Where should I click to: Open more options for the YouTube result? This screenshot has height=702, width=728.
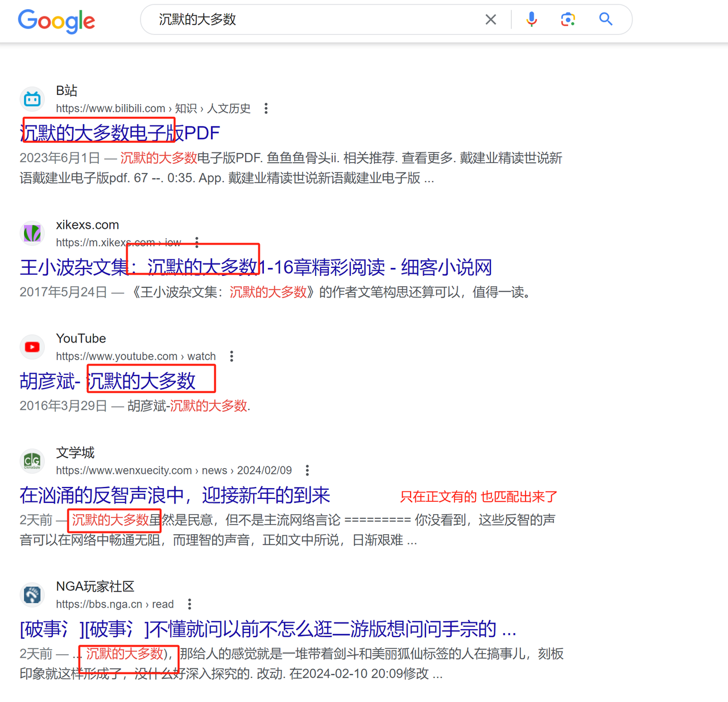tap(231, 357)
